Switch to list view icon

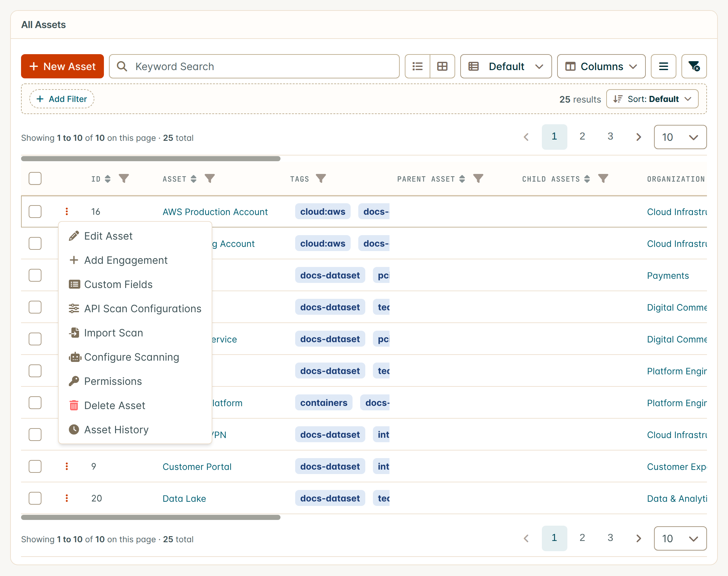coord(417,67)
